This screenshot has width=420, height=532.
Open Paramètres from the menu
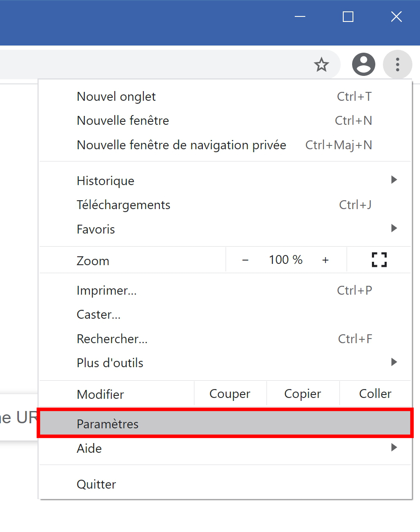tap(225, 423)
